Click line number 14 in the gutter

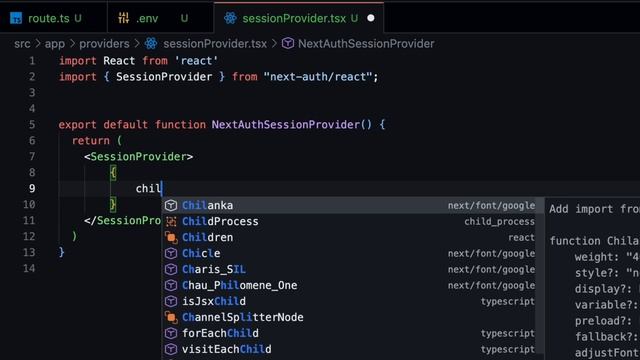29,268
